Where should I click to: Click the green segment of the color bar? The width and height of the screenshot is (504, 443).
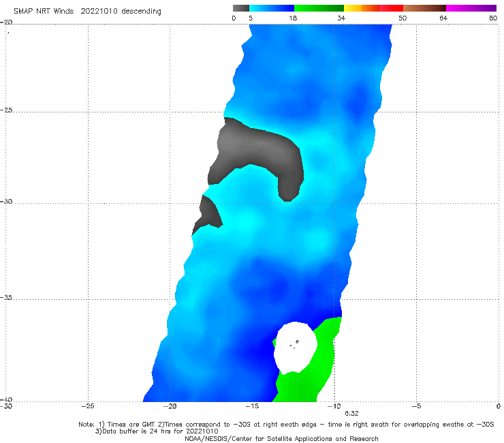(x=319, y=8)
